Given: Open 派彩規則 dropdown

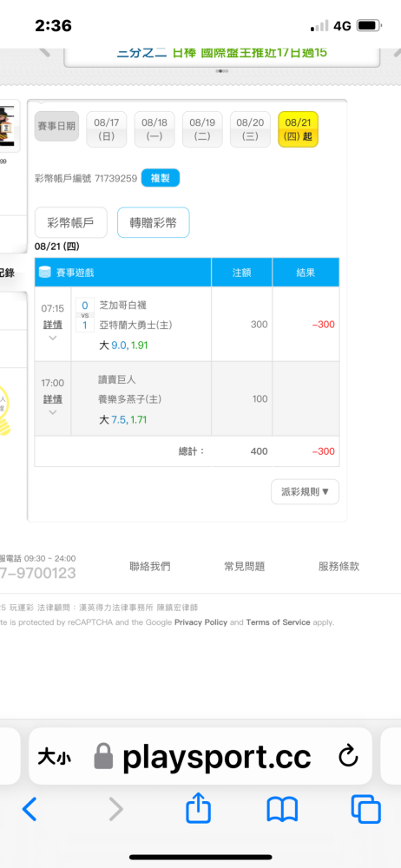Looking at the screenshot, I should click(305, 491).
